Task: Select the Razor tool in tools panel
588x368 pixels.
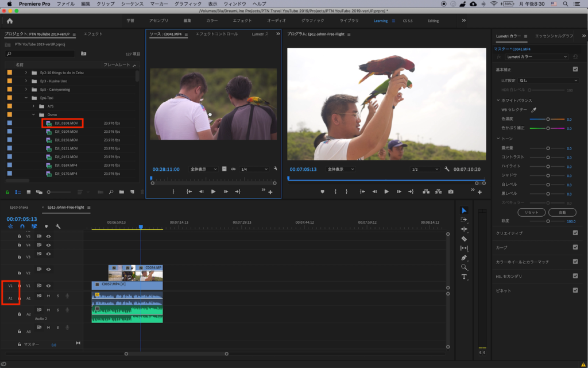Action: [464, 239]
